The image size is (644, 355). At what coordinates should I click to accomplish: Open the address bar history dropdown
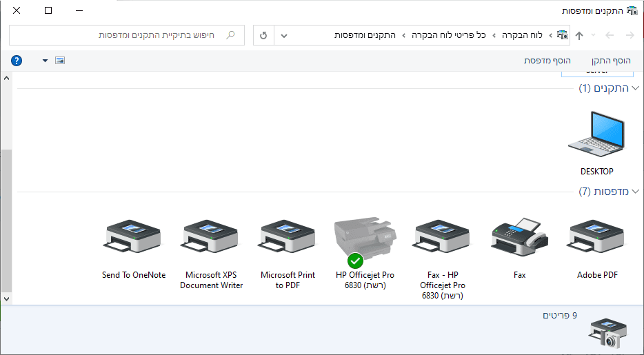tap(284, 35)
